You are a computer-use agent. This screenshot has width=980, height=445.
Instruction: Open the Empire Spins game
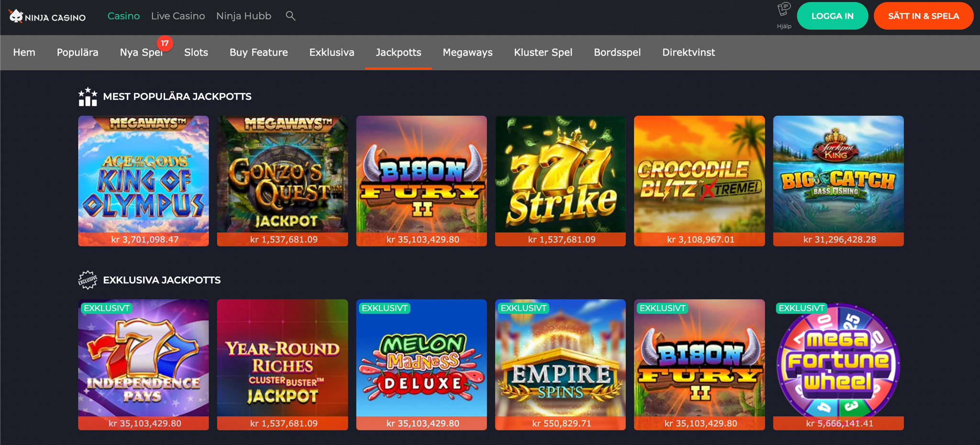pos(560,365)
